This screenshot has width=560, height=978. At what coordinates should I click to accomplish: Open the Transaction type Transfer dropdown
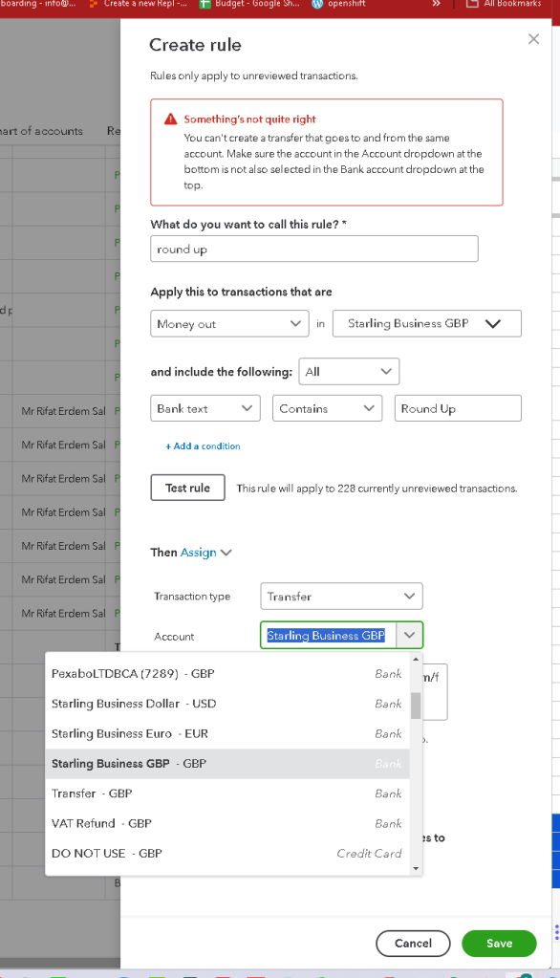[341, 597]
